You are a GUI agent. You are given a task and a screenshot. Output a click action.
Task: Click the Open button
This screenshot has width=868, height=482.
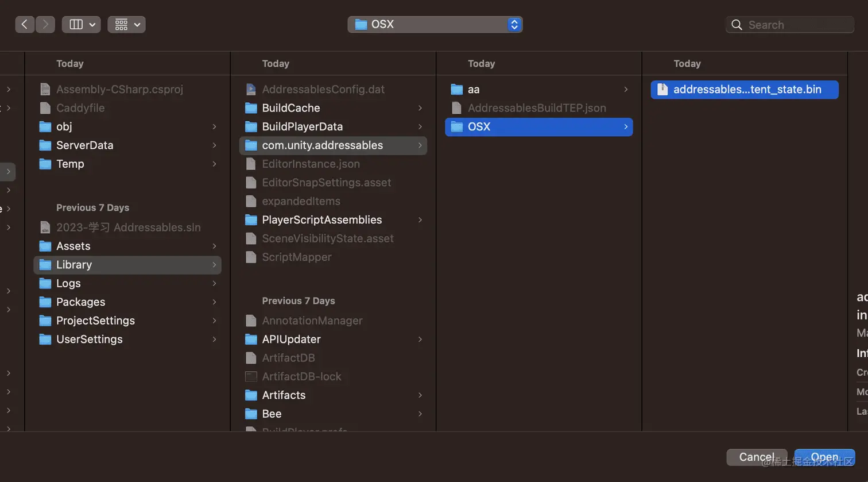coord(824,457)
